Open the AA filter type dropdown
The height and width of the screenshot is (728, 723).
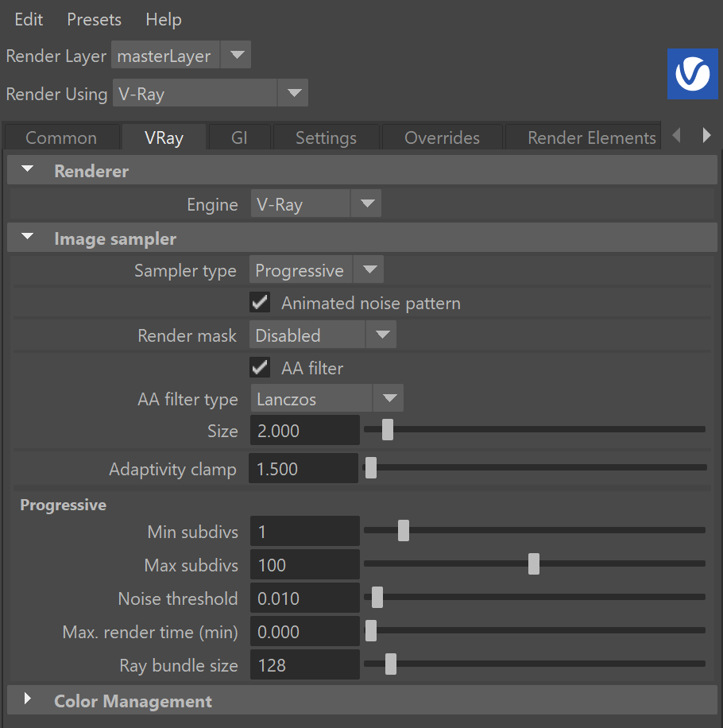click(327, 398)
